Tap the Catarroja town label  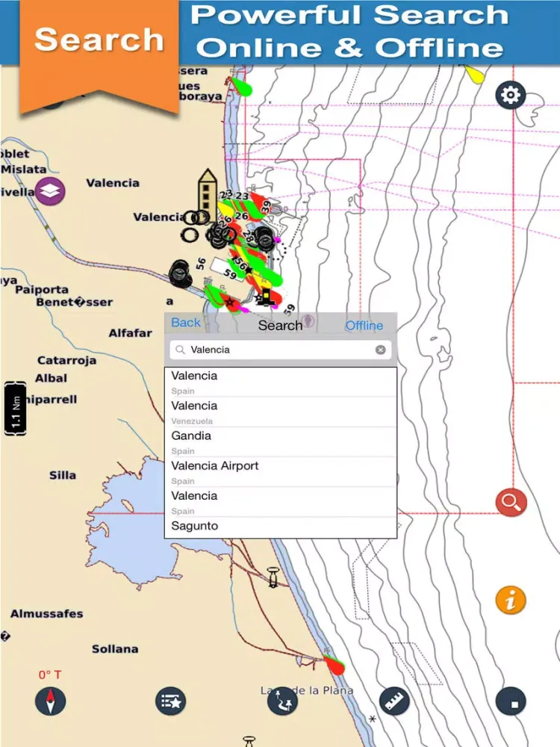(66, 361)
